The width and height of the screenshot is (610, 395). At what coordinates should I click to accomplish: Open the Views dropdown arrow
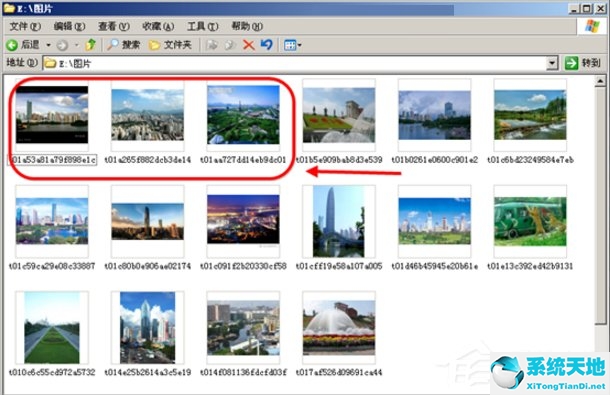[x=300, y=46]
